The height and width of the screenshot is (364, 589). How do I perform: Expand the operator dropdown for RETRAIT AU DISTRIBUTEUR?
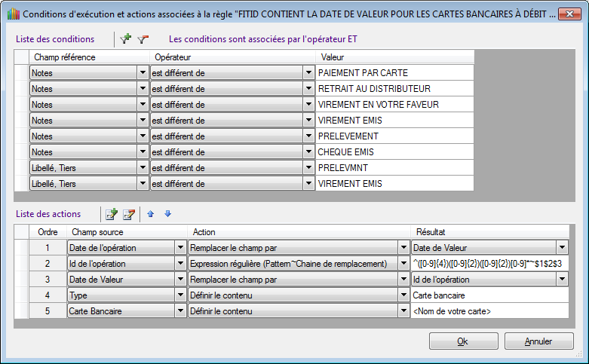point(308,89)
